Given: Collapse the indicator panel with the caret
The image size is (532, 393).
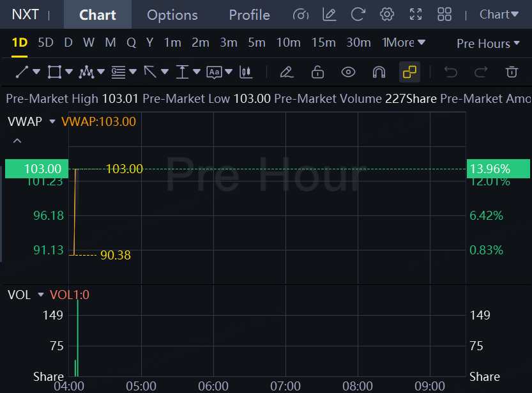Looking at the screenshot, I should click(17, 141).
